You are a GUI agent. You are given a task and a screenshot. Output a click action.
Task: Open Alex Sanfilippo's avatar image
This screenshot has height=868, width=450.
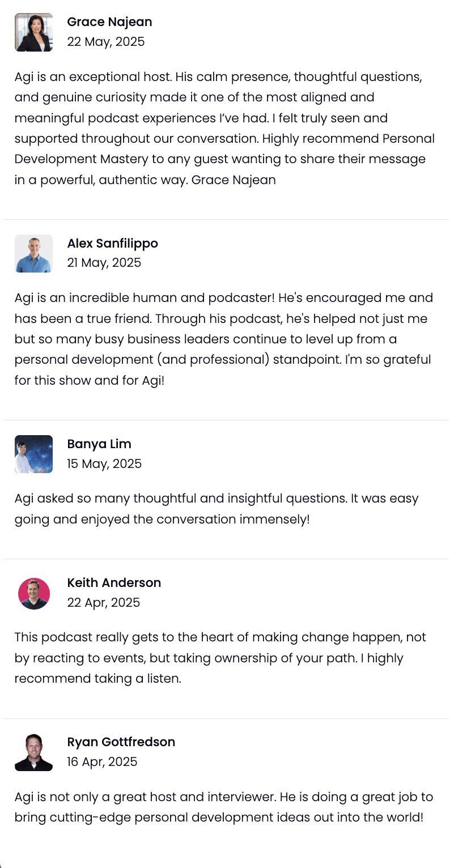(33, 253)
